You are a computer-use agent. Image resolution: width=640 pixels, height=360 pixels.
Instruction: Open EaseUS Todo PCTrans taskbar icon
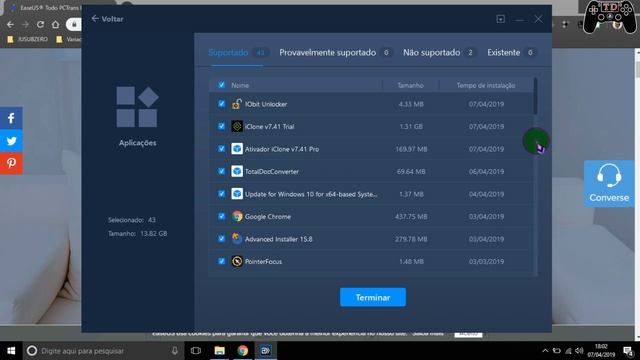266,351
